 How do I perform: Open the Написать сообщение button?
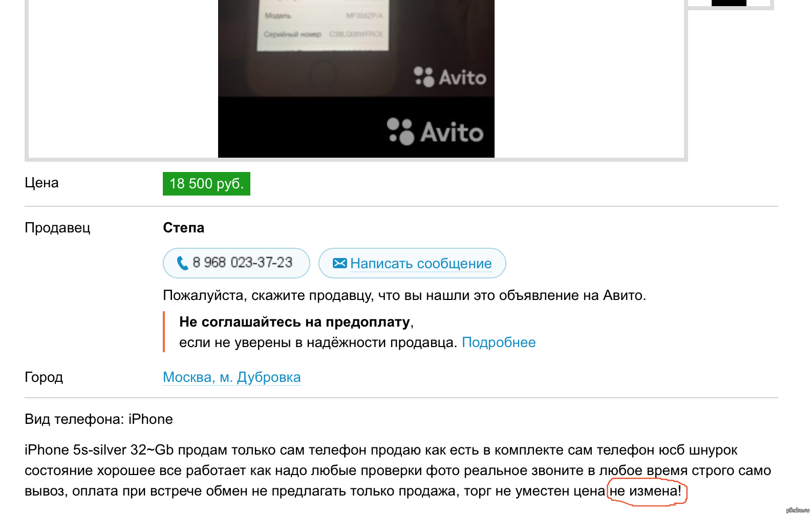pos(412,263)
